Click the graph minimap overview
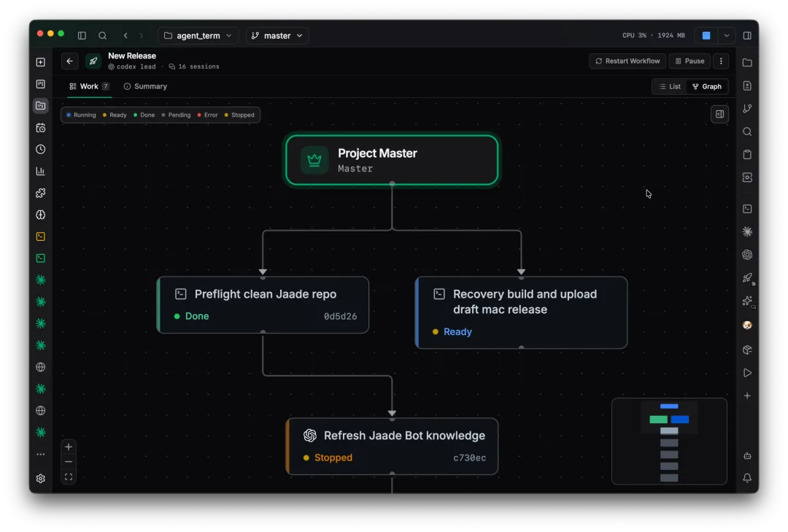The width and height of the screenshot is (788, 532). tap(669, 441)
